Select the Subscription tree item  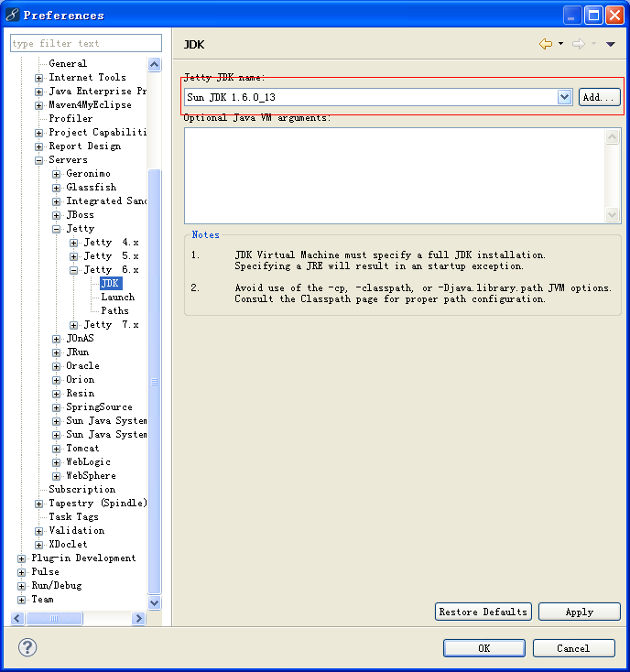[81, 489]
